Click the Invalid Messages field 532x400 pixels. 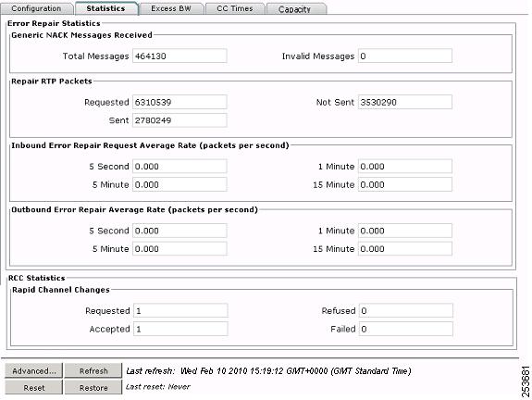coord(405,56)
